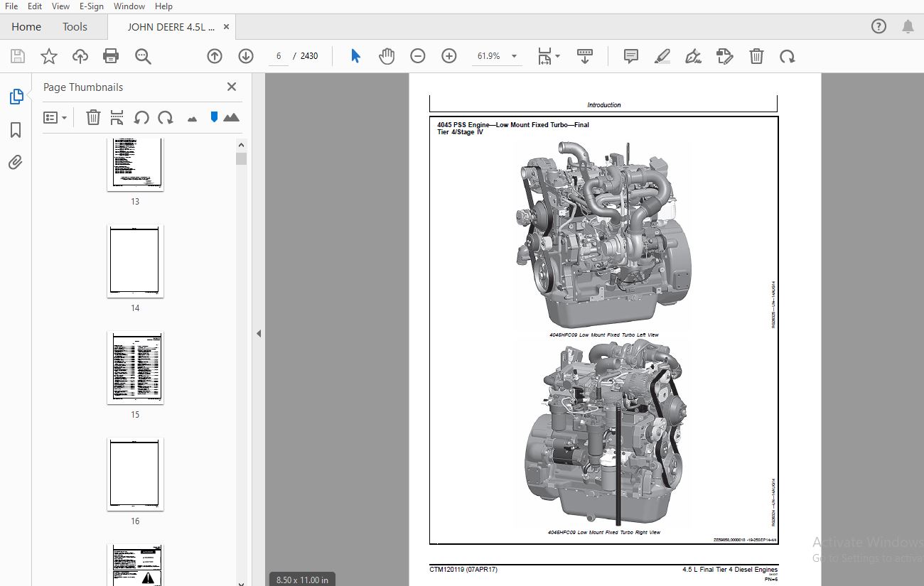Screen dimensions: 924x586
Task: Add a comment with the speech bubble icon
Action: 631,56
